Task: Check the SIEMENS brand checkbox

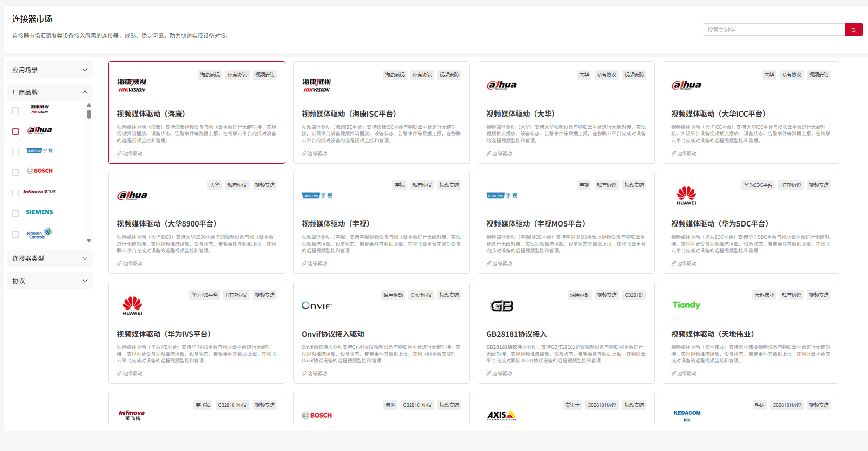Action: point(15,213)
